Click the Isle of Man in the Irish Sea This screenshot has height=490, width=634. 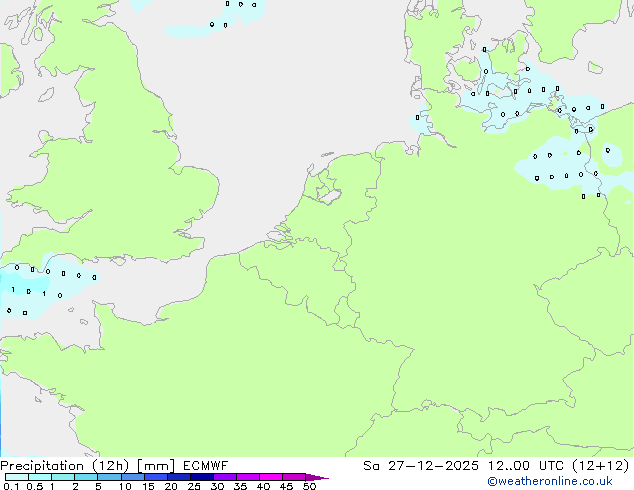click(x=44, y=96)
